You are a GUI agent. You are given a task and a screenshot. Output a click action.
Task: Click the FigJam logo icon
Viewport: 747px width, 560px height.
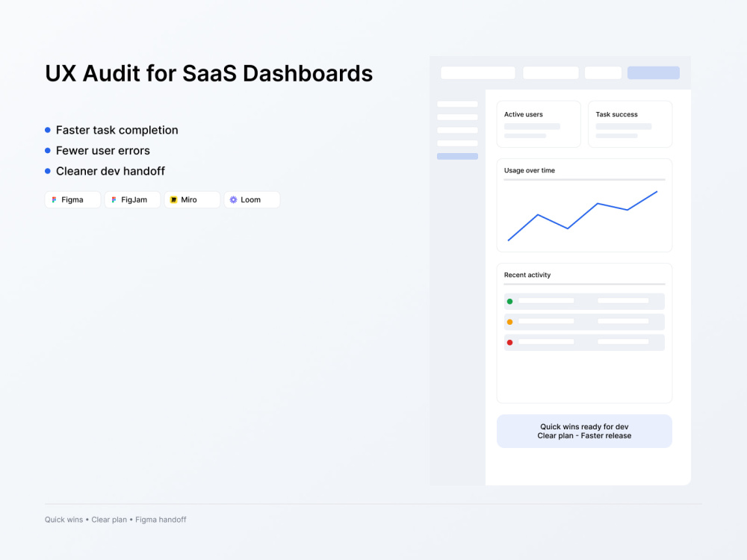pyautogui.click(x=114, y=200)
